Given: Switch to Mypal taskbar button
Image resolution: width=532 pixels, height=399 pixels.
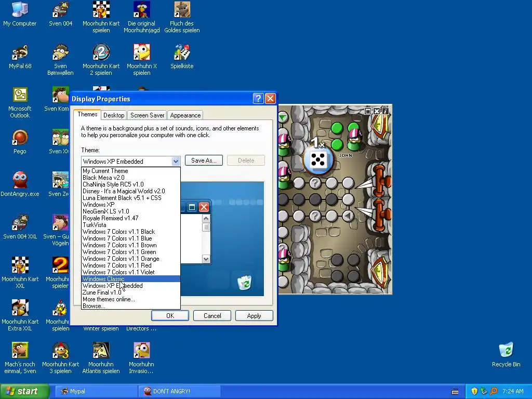Looking at the screenshot, I should click(96, 391).
